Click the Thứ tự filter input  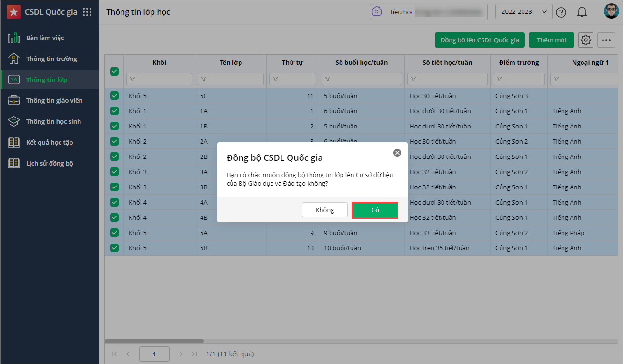click(x=292, y=79)
